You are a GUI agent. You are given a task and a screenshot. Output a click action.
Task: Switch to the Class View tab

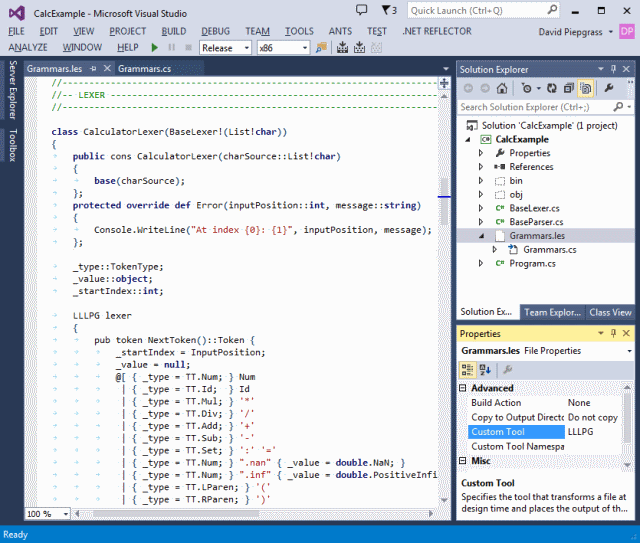coord(610,312)
